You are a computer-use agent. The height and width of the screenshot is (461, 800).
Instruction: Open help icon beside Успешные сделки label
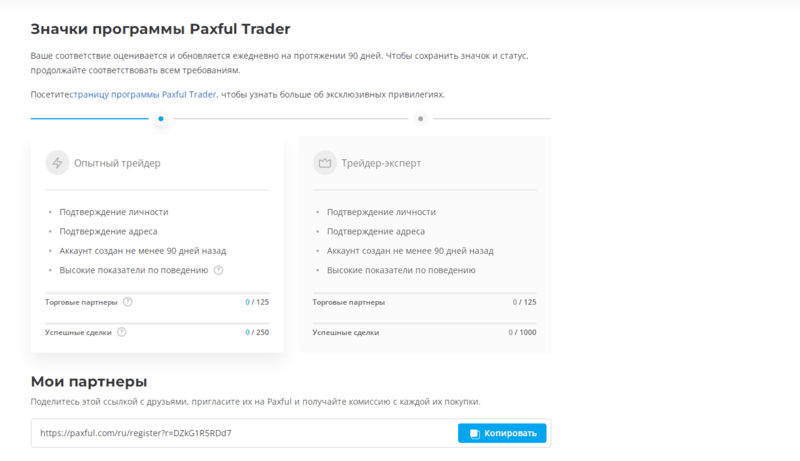(121, 332)
